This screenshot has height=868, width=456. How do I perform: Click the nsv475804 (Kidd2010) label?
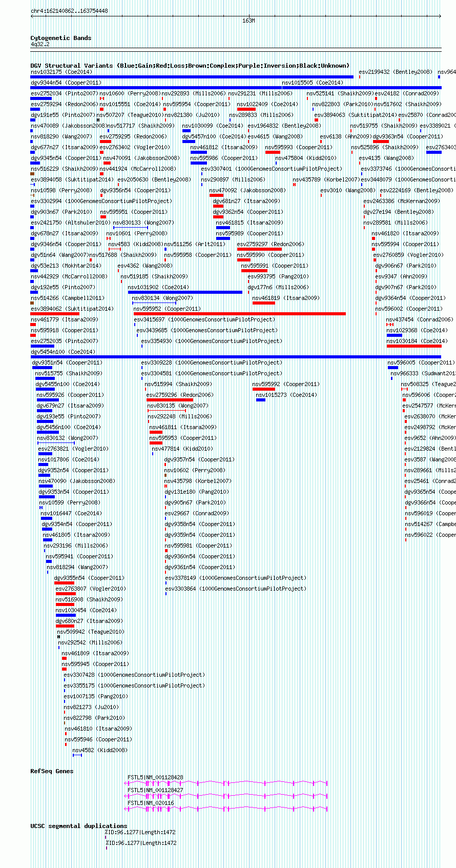(306, 158)
